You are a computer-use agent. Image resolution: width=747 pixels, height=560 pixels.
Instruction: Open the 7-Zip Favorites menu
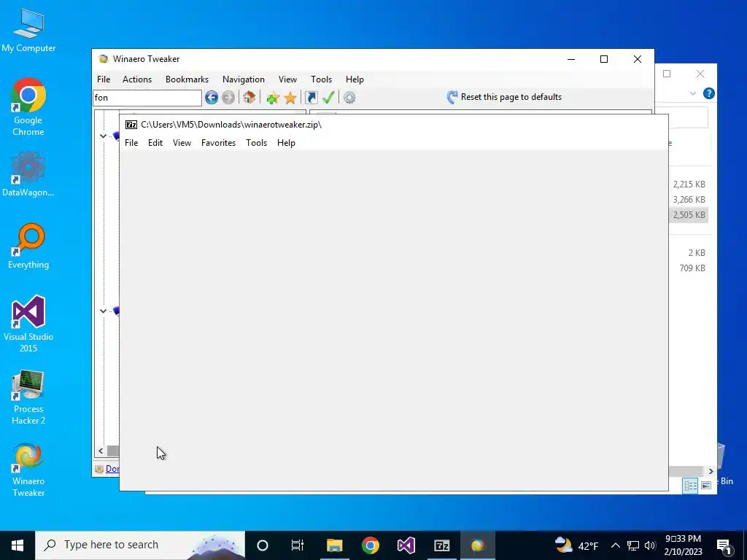click(x=219, y=143)
